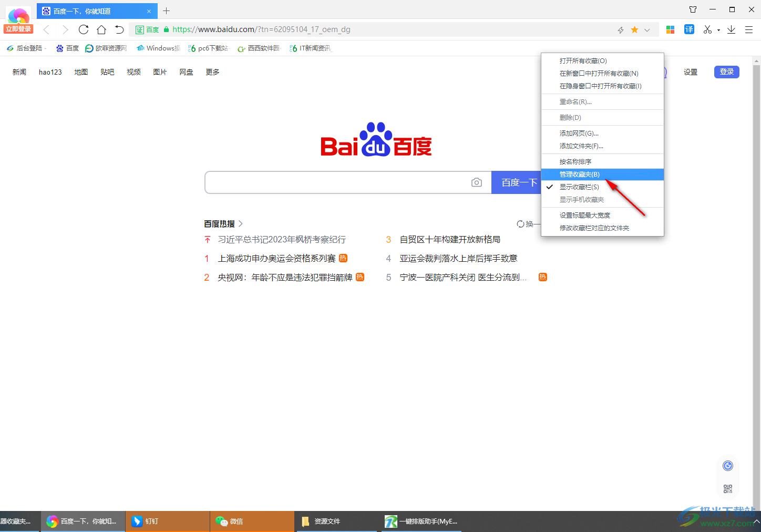The image size is (761, 532).
Task: Open the IT新闻资讯 bookmark
Action: pyautogui.click(x=310, y=48)
